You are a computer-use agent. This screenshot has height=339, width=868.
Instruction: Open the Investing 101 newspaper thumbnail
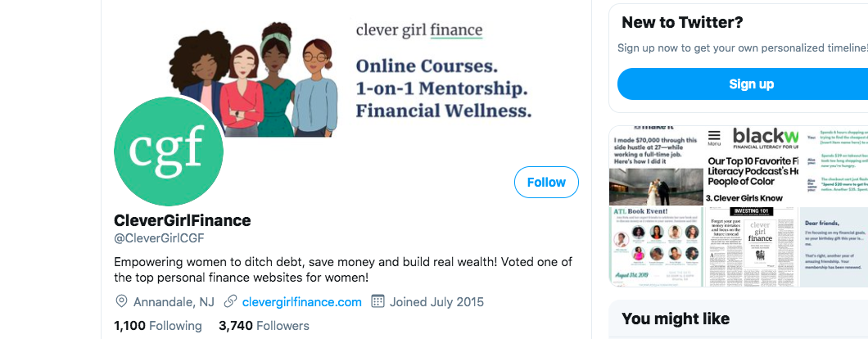752,246
